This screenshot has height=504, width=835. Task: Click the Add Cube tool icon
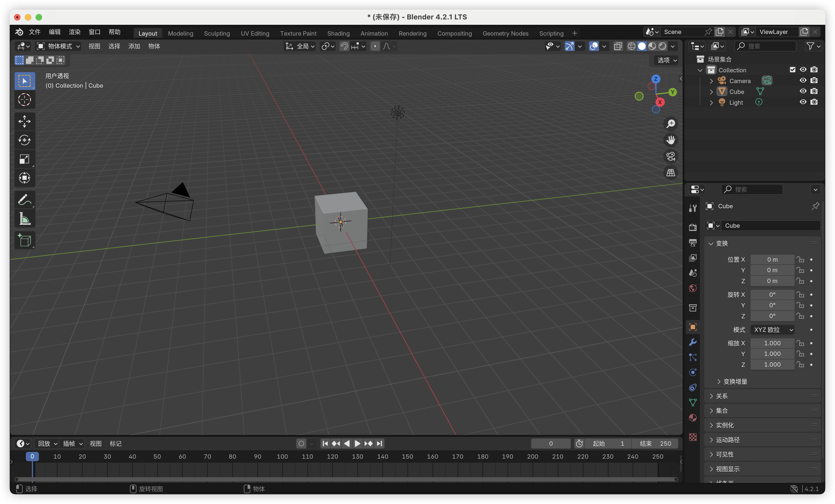click(24, 240)
